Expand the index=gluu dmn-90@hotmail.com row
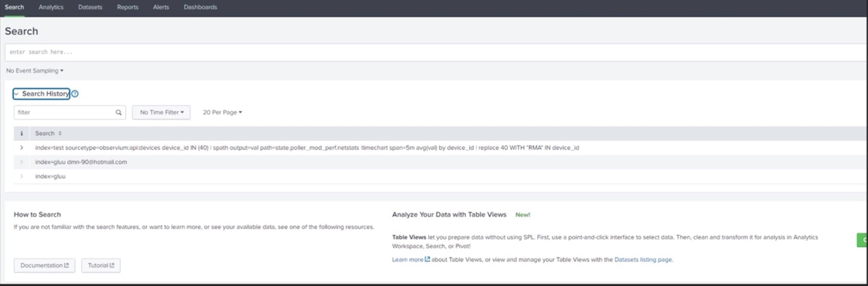868x286 pixels. pos(22,162)
